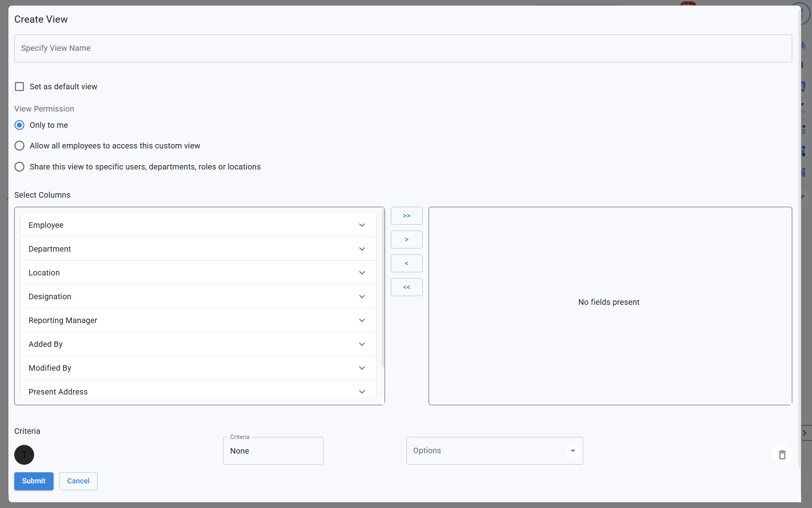
Task: Click the Specify View Name field
Action: [403, 48]
